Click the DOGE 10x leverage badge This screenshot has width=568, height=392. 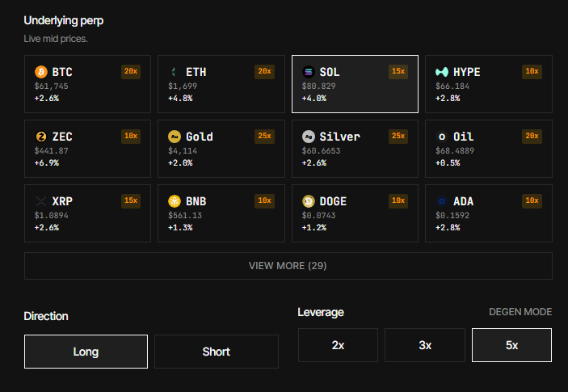click(x=398, y=200)
